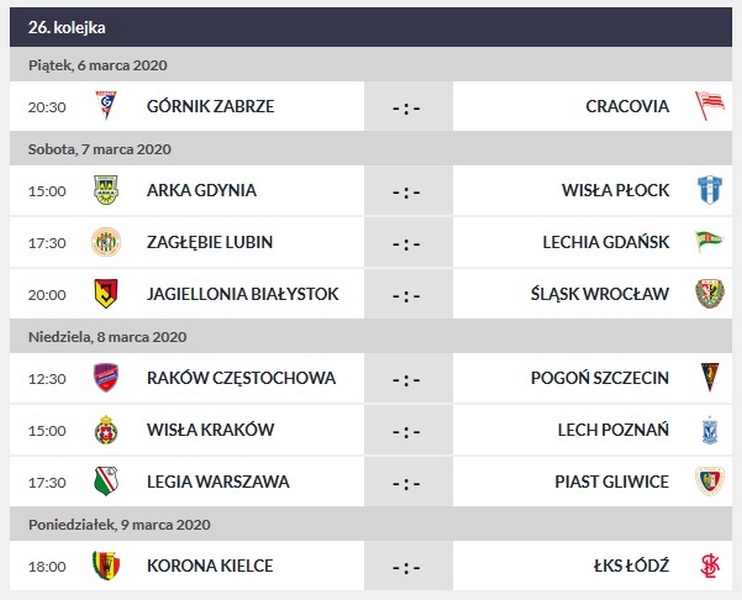Viewport: 742px width, 600px height.
Task: Click the Legia Warszawa–Piast Gliwice score box
Action: [x=406, y=483]
